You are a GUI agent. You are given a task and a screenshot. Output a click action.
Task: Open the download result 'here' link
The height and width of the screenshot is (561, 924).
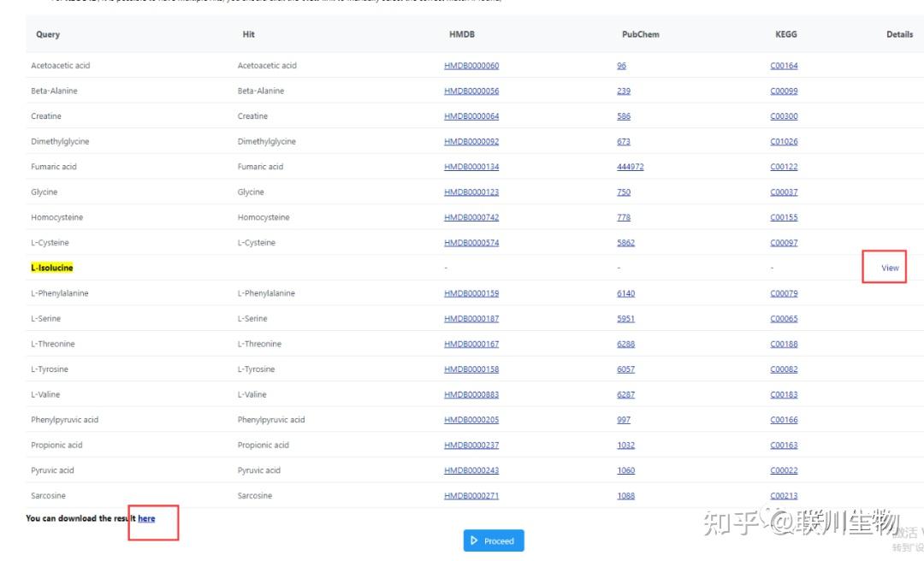146,518
